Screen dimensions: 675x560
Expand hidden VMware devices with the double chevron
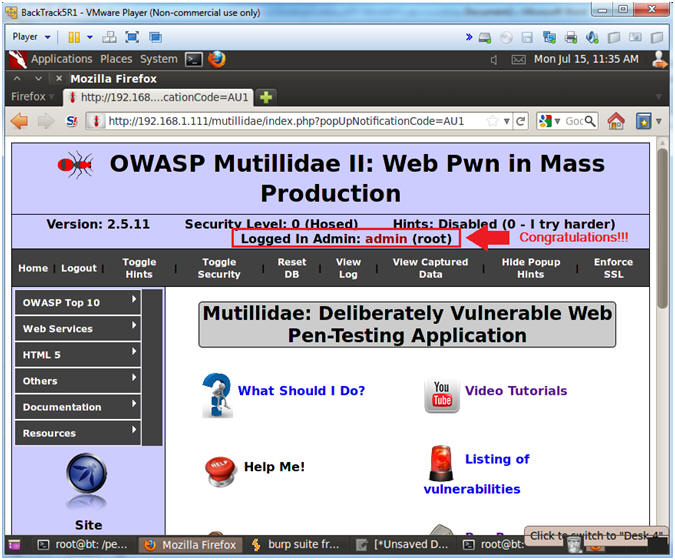469,37
